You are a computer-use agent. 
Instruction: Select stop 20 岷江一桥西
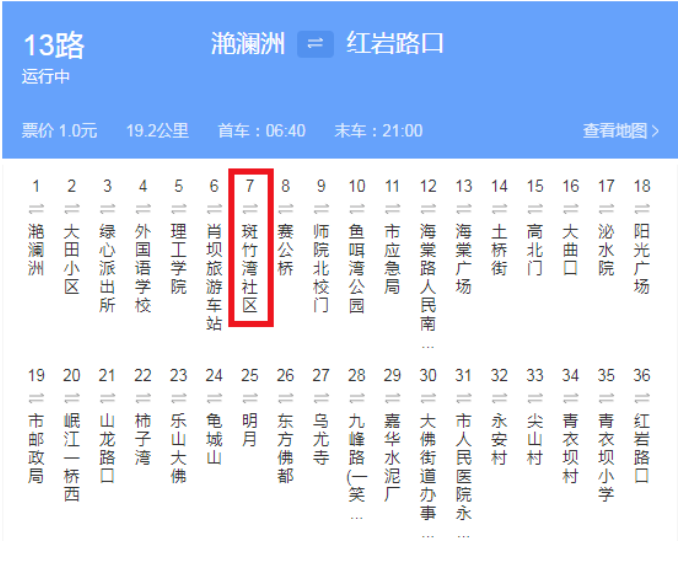pos(71,457)
